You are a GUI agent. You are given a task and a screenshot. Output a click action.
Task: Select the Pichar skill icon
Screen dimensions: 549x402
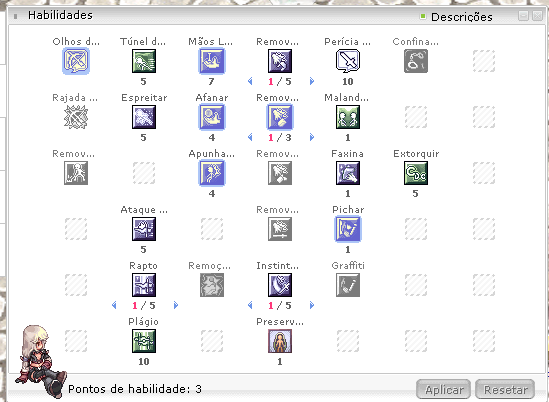[x=348, y=229]
